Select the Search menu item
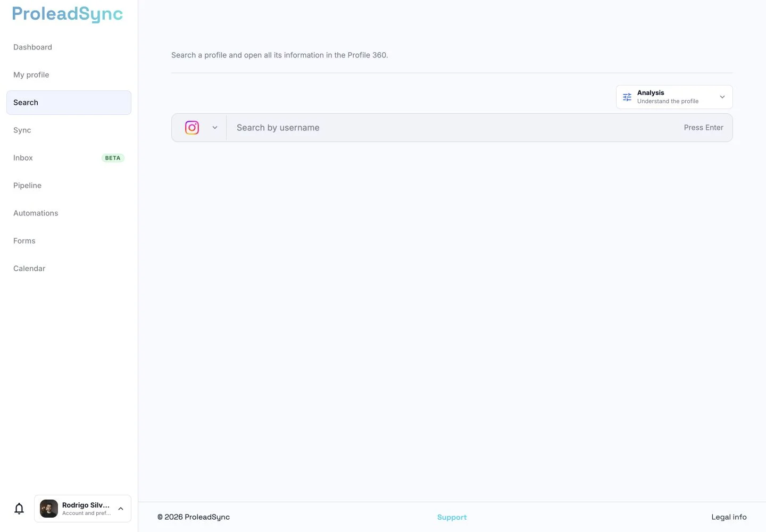766x532 pixels. 69,103
